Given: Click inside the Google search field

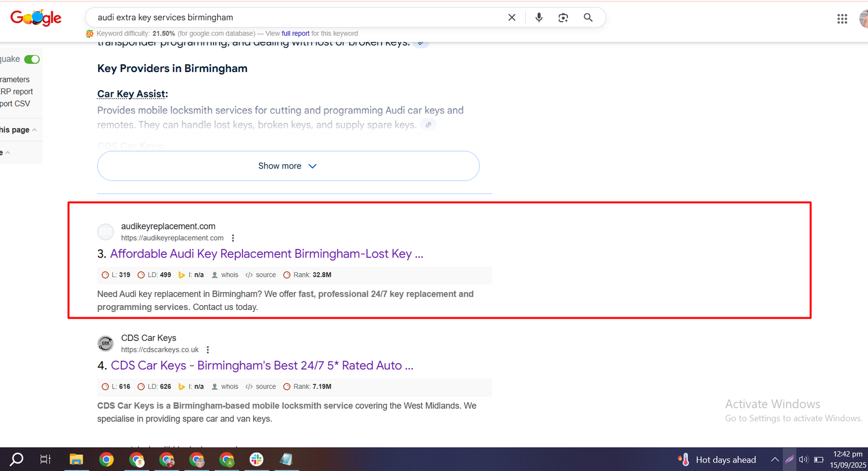Looking at the screenshot, I should tap(293, 17).
